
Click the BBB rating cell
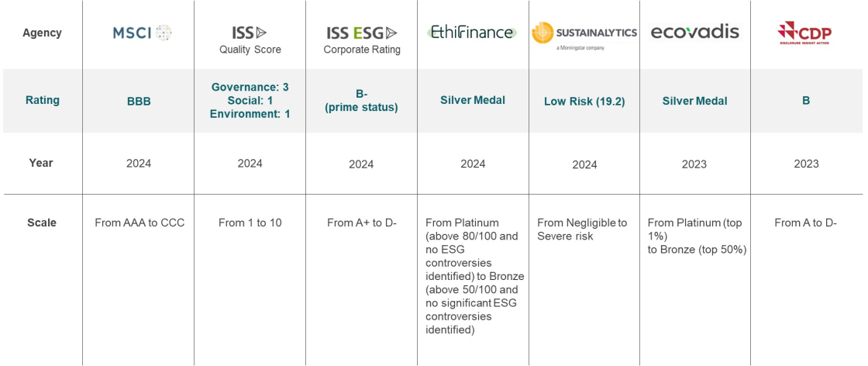(x=139, y=102)
